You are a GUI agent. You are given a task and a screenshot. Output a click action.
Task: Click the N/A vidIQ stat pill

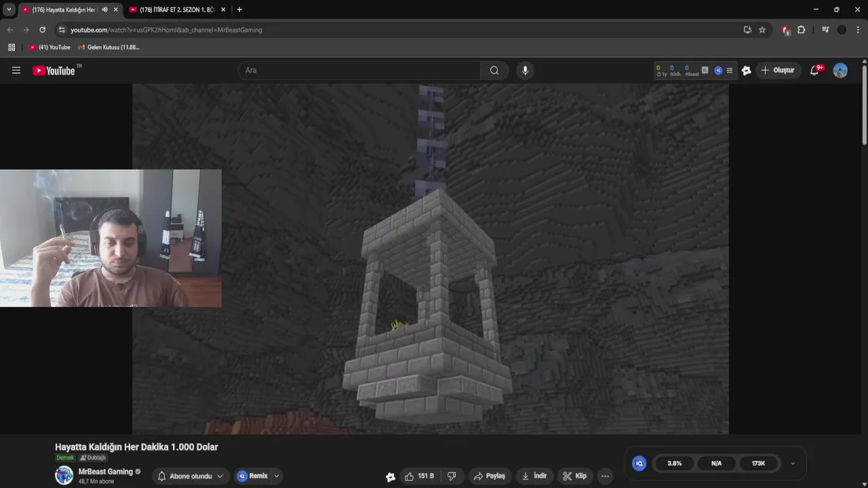717,464
